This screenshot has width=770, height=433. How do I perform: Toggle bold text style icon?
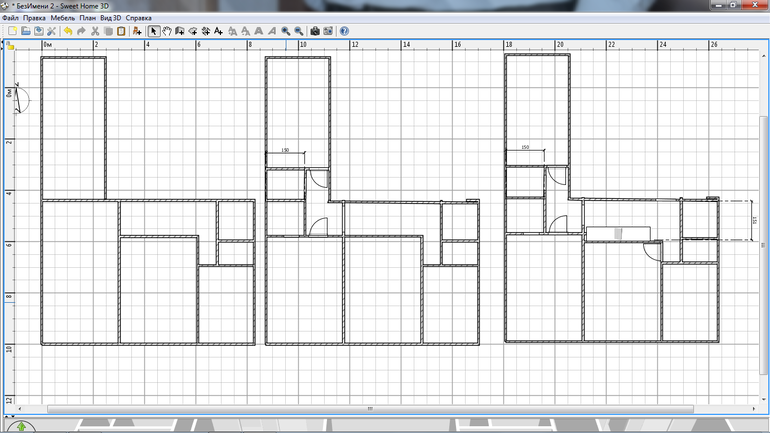click(x=258, y=31)
